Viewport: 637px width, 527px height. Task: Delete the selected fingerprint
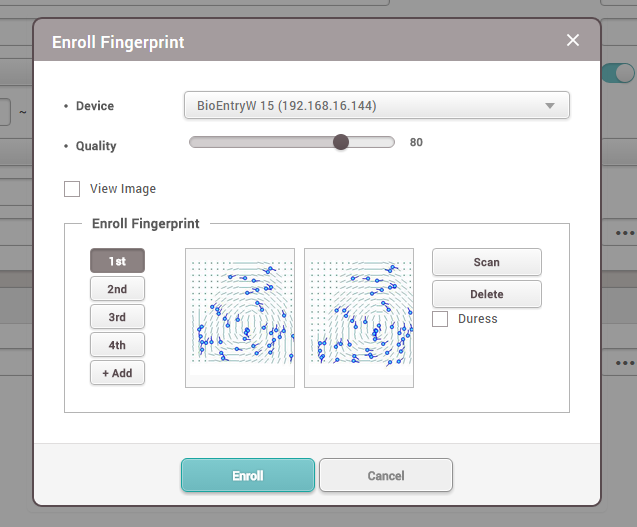point(486,294)
